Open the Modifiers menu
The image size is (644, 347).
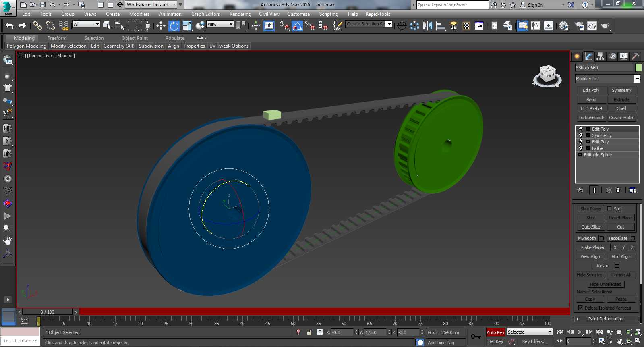click(139, 14)
